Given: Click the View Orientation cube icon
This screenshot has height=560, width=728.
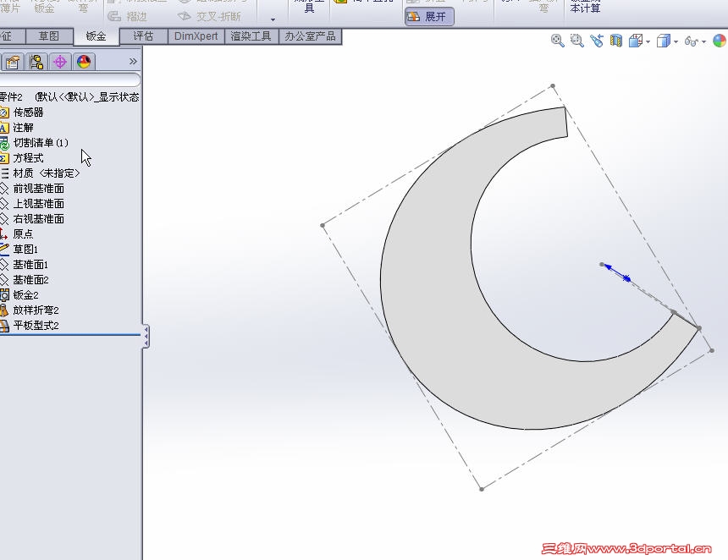Looking at the screenshot, I should (x=635, y=41).
